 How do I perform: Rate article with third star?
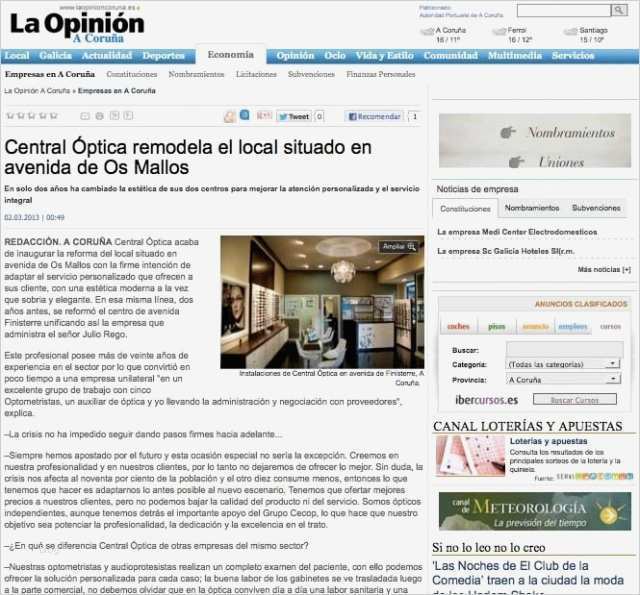click(32, 116)
